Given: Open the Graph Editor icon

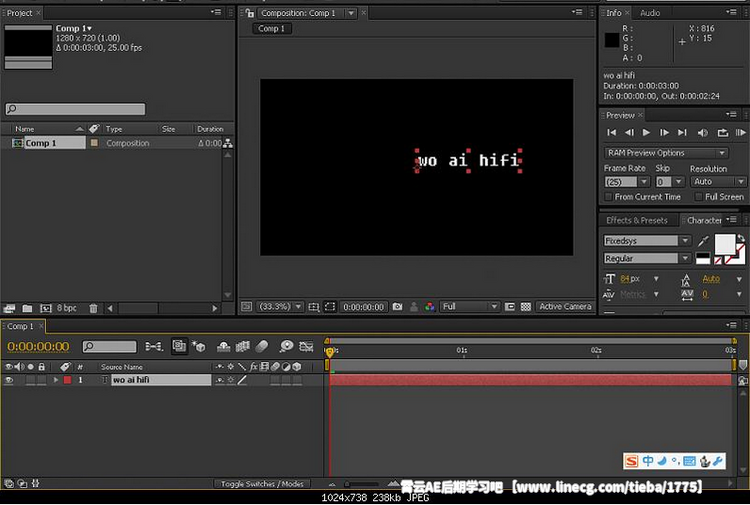Looking at the screenshot, I should tap(306, 346).
